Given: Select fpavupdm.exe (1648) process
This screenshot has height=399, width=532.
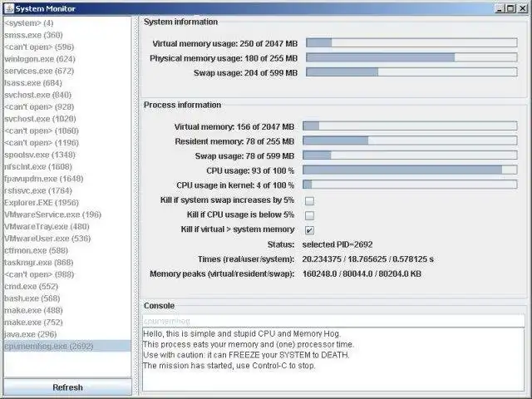Looking at the screenshot, I should (x=67, y=179).
